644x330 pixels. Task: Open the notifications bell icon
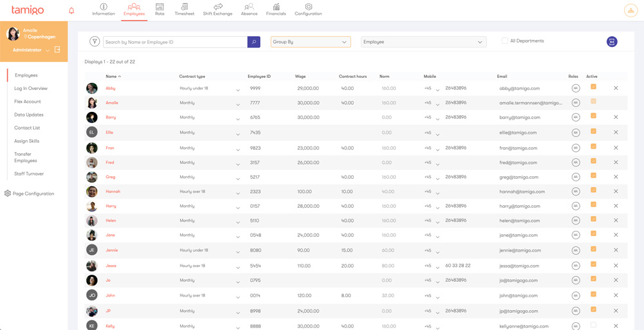[71, 10]
